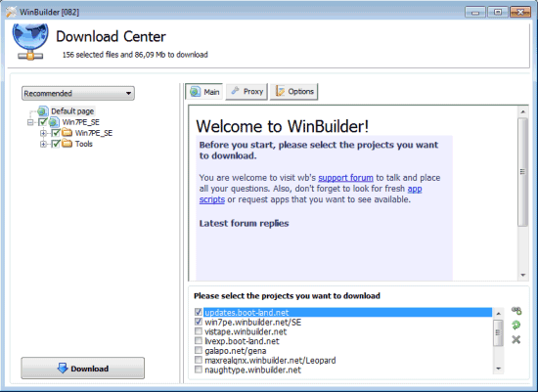Click the WinBuilder title bar app icon
538x392 pixels.
click(x=11, y=12)
